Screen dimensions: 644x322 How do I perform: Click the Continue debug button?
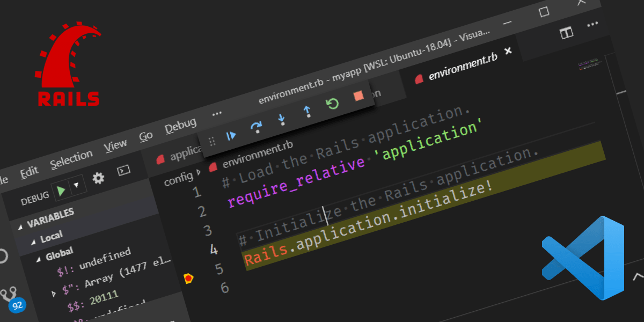(x=231, y=136)
